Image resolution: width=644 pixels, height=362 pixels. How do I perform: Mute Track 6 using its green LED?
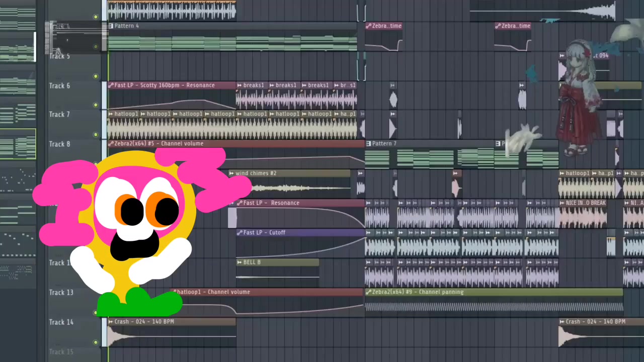pos(96,105)
